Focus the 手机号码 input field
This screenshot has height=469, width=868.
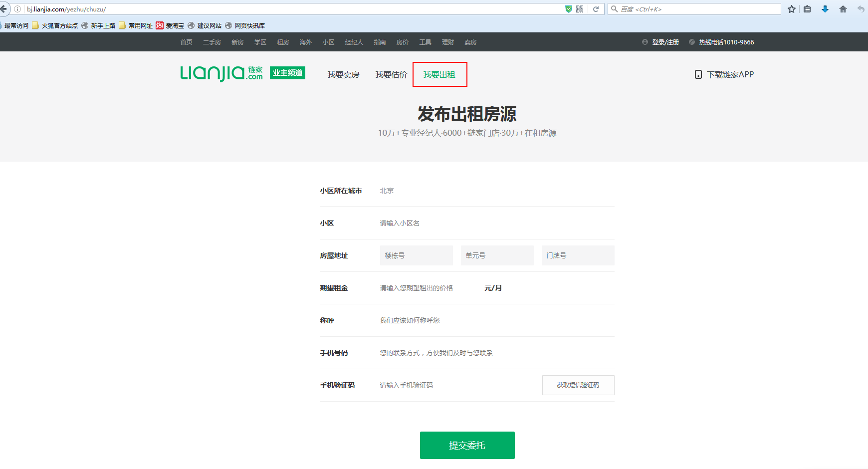497,353
